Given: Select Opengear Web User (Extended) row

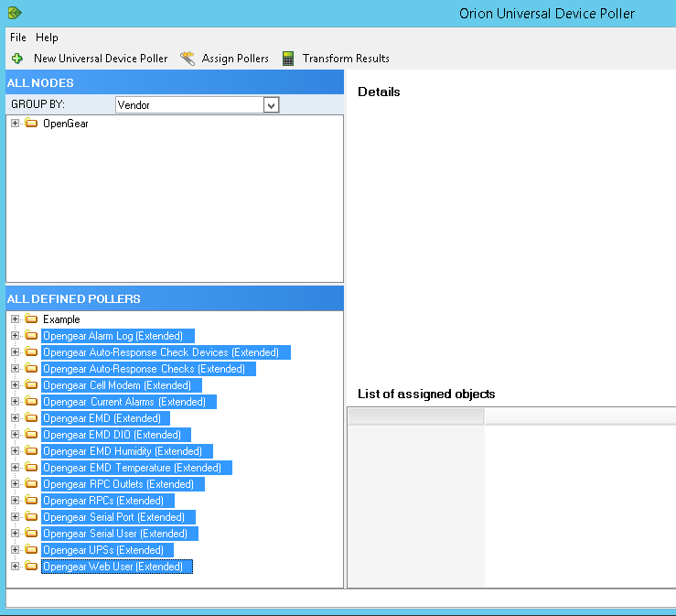Looking at the screenshot, I should tap(117, 567).
